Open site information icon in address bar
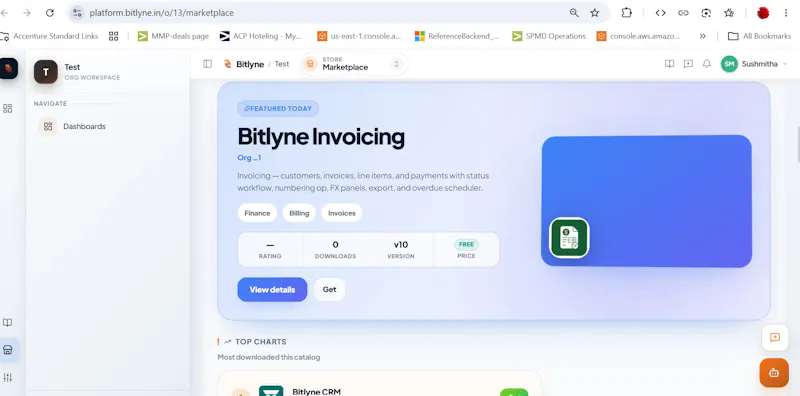This screenshot has width=800, height=396. 77,13
